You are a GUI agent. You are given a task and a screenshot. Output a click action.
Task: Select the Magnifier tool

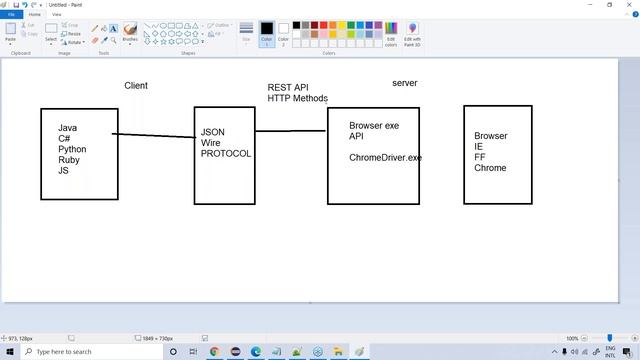113,40
